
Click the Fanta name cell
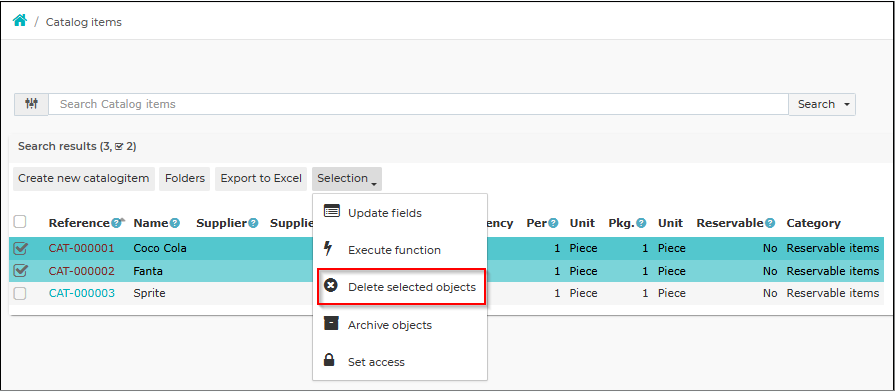click(x=148, y=271)
